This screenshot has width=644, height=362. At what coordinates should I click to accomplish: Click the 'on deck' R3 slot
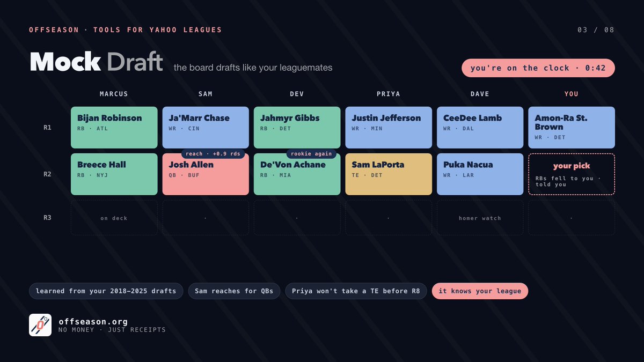114,218
